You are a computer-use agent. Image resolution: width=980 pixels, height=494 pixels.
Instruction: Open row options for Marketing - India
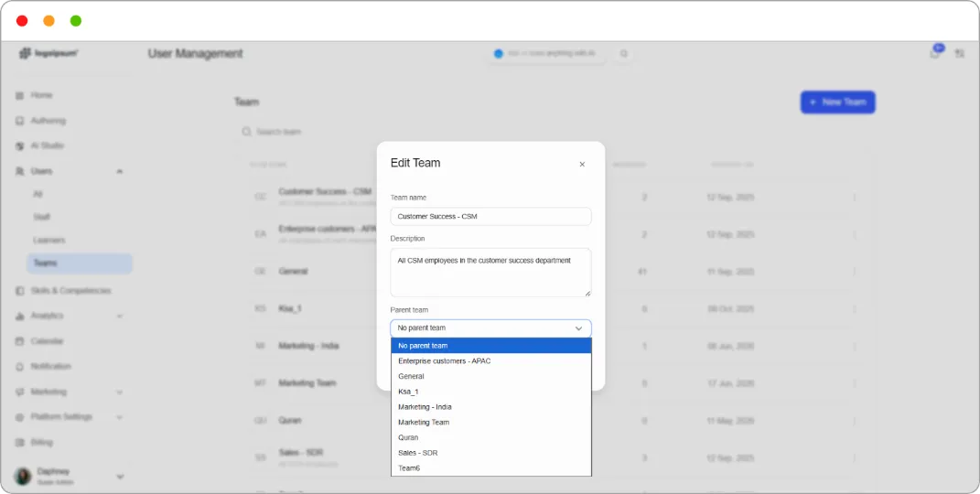(x=855, y=346)
